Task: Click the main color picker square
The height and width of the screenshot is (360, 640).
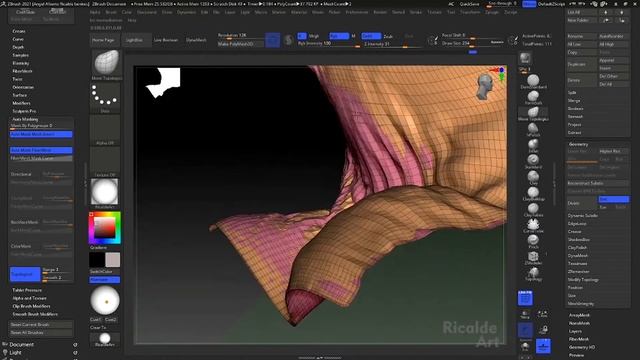Action: coord(105,228)
